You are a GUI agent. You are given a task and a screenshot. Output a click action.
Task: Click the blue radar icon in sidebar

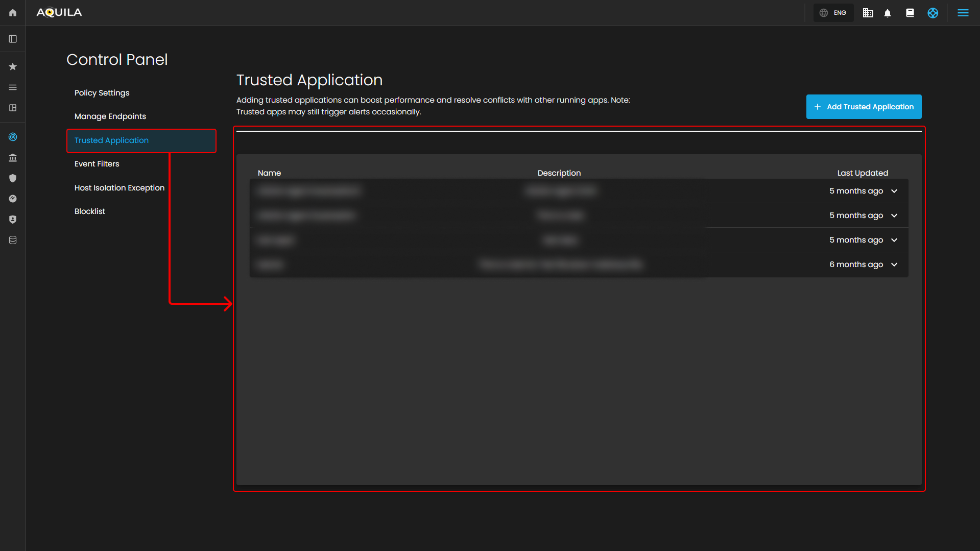click(13, 137)
